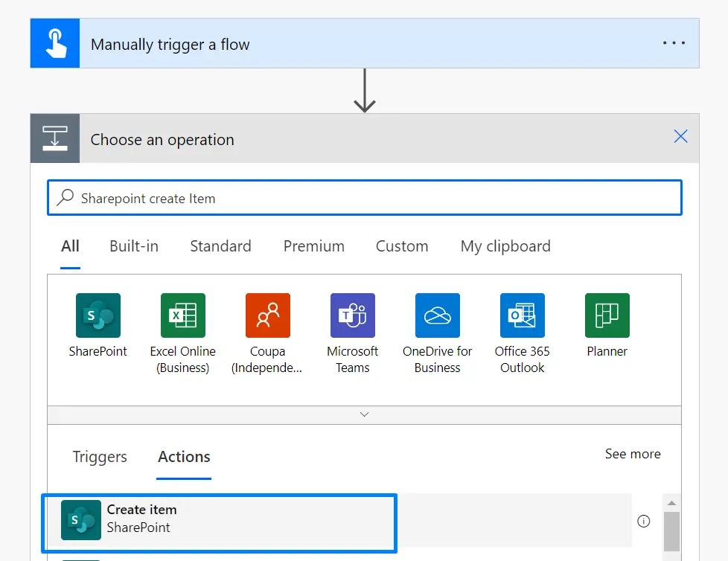Viewport: 728px width, 561px height.
Task: Click the Manually trigger a flow hand icon
Action: coord(55,44)
